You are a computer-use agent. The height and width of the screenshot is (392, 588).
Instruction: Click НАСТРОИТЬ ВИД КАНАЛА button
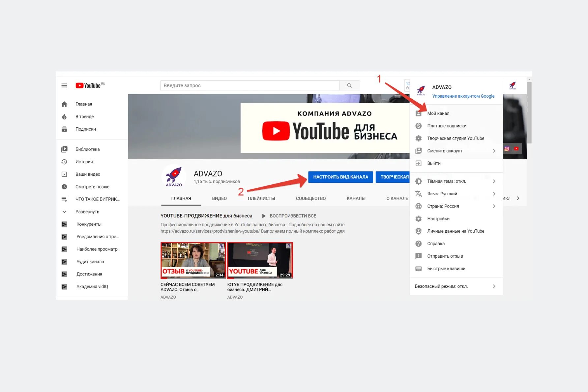tap(340, 177)
